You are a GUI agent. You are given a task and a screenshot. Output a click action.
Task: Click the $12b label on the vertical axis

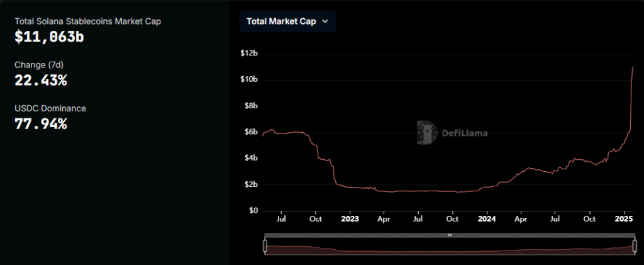tap(249, 53)
